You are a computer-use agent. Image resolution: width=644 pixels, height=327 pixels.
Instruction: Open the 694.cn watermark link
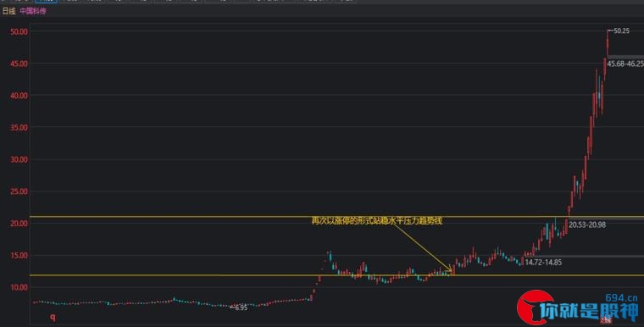[x=621, y=298]
